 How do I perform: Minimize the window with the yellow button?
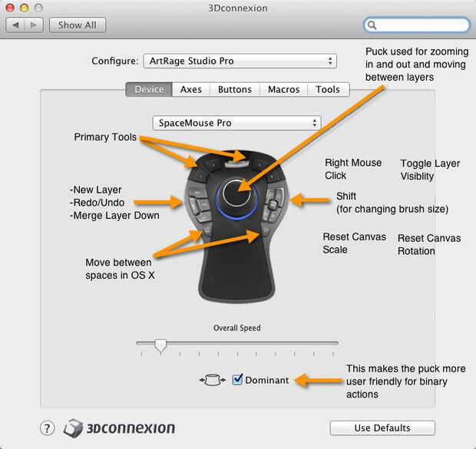25,8
